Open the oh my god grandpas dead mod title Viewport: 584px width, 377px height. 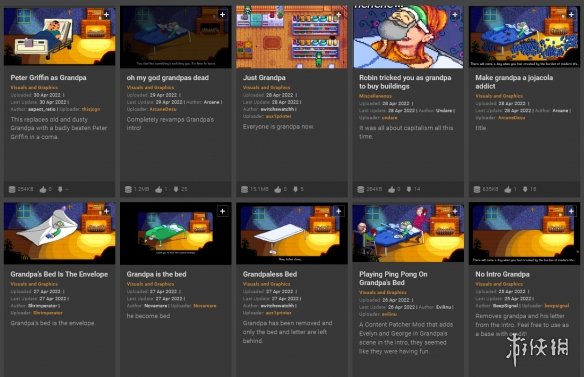click(168, 77)
